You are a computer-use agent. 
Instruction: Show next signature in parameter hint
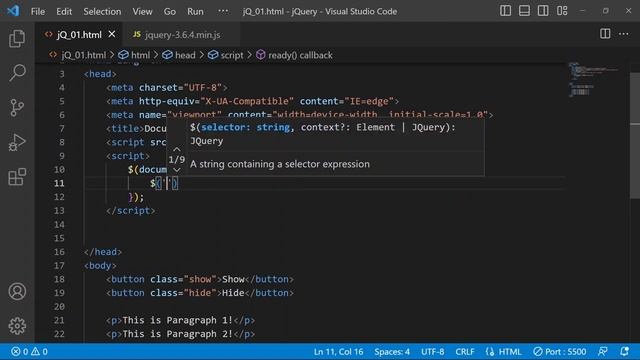pos(177,170)
